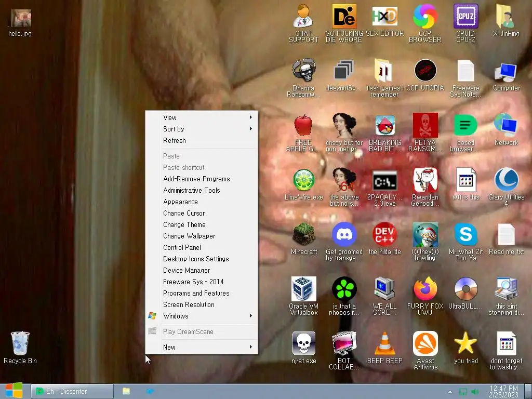532x399 pixels.
Task: Select Freeware Sys - 2014 menu entry
Action: (202, 282)
